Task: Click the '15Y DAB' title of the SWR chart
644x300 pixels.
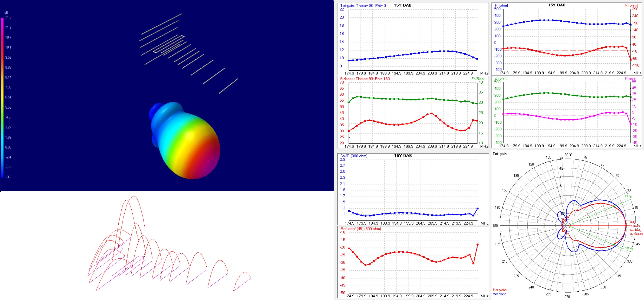Action: click(x=403, y=155)
